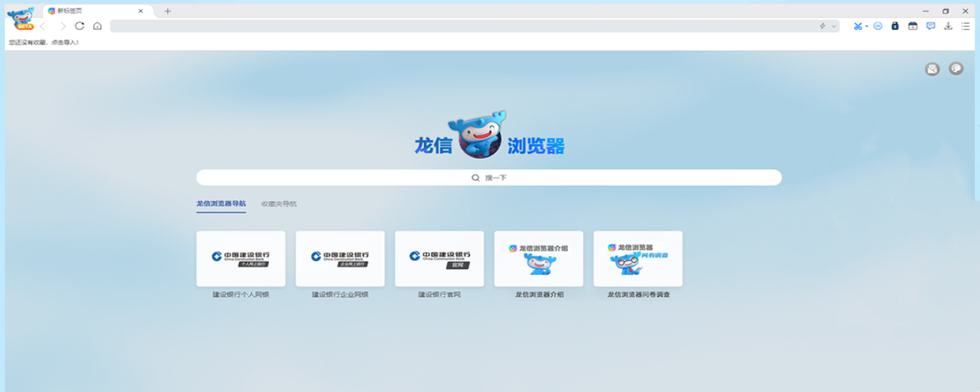Open a new tab with plus button
This screenshot has height=392, width=980.
click(x=167, y=11)
